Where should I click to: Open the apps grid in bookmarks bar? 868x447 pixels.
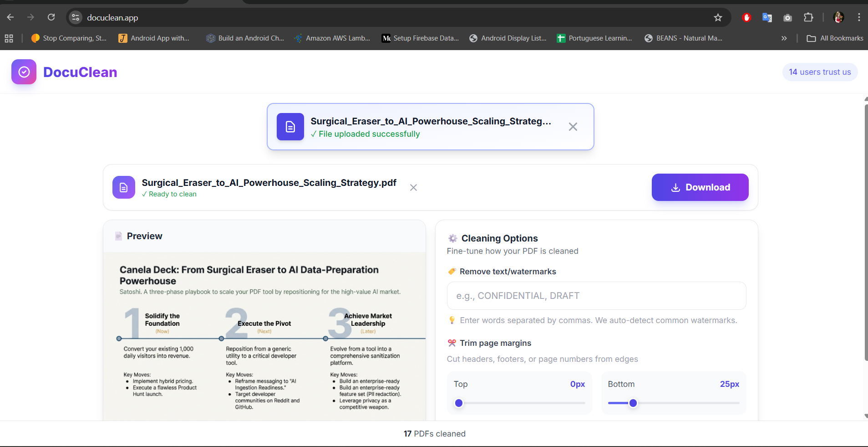pyautogui.click(x=9, y=38)
